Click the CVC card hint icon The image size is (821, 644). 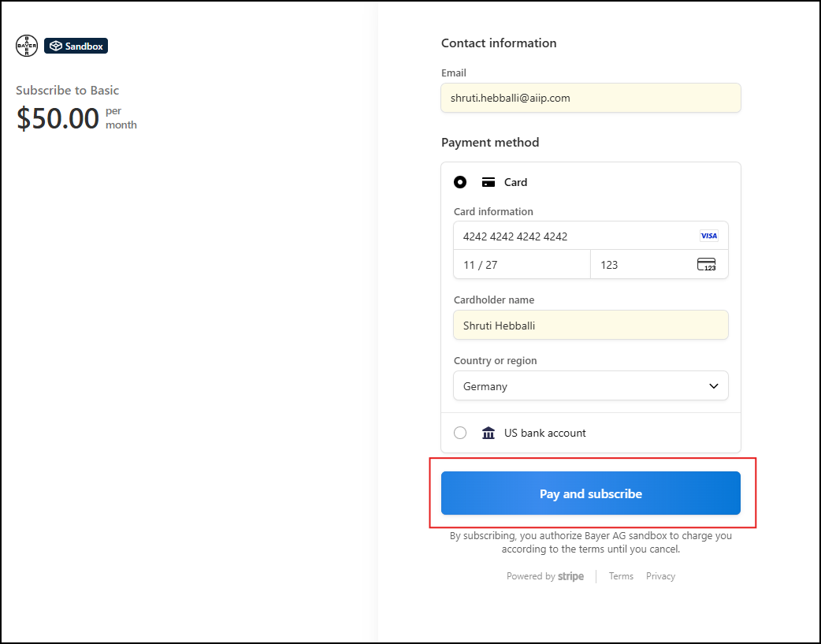tap(707, 265)
